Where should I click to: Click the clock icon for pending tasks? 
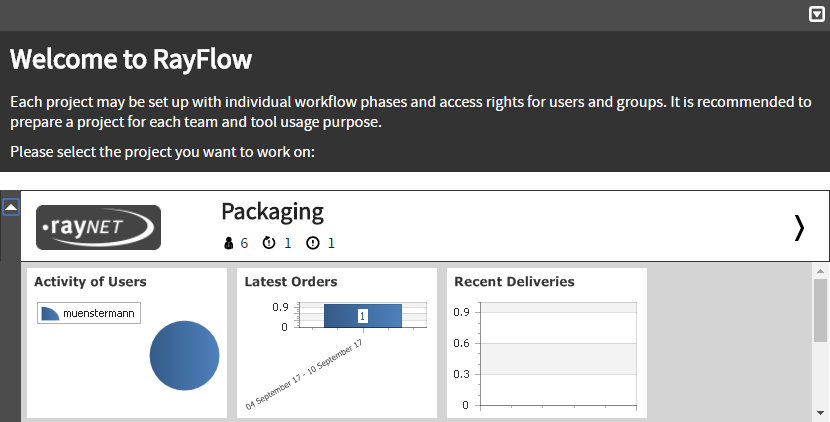pyautogui.click(x=268, y=243)
